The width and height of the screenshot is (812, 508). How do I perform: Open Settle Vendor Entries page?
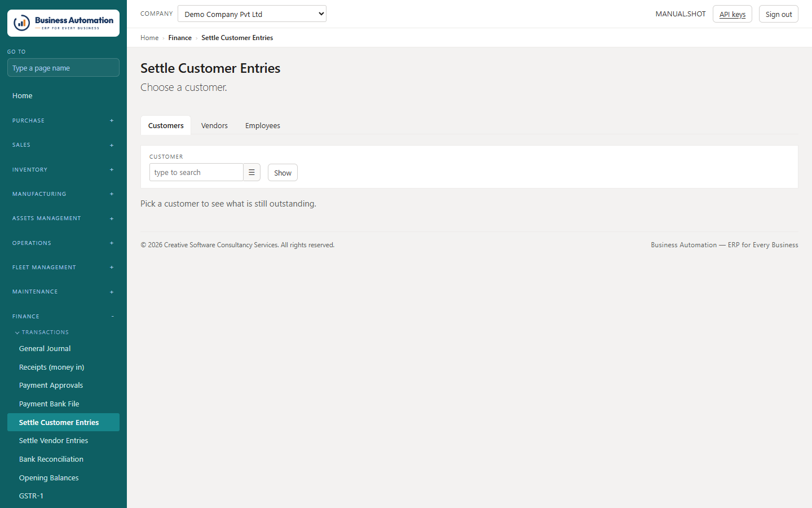click(x=63, y=441)
